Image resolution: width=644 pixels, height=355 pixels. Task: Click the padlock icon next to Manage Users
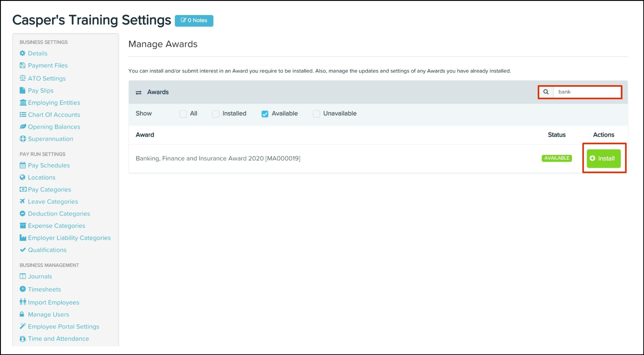click(x=22, y=314)
